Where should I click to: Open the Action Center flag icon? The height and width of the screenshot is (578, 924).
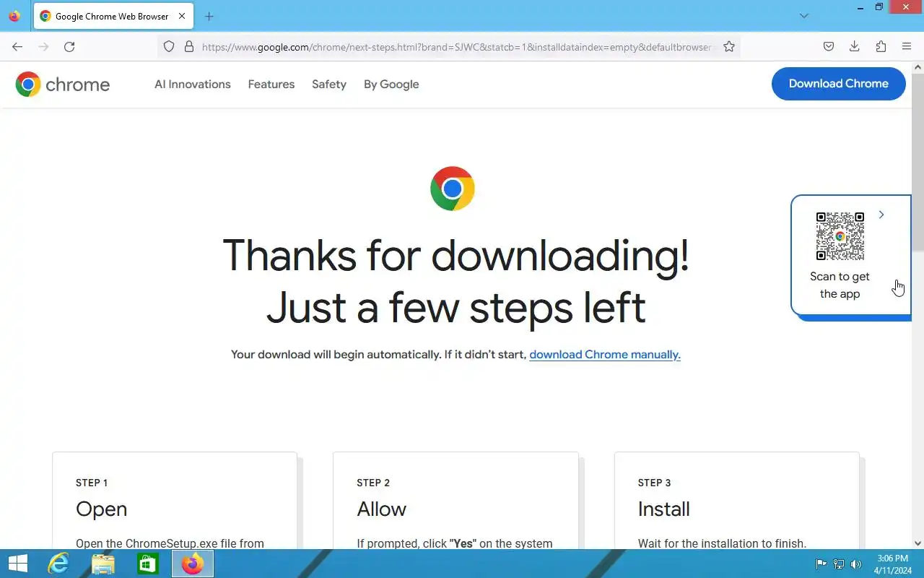821,564
